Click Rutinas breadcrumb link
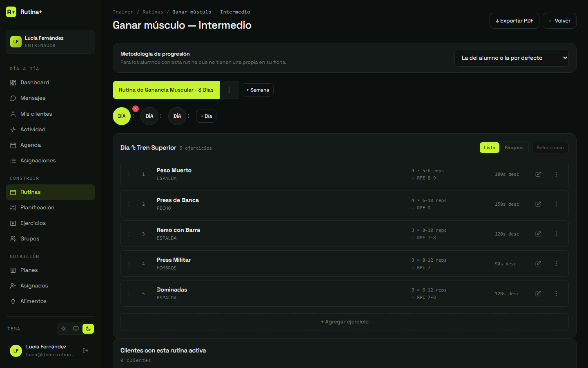The height and width of the screenshot is (368, 588). [153, 12]
